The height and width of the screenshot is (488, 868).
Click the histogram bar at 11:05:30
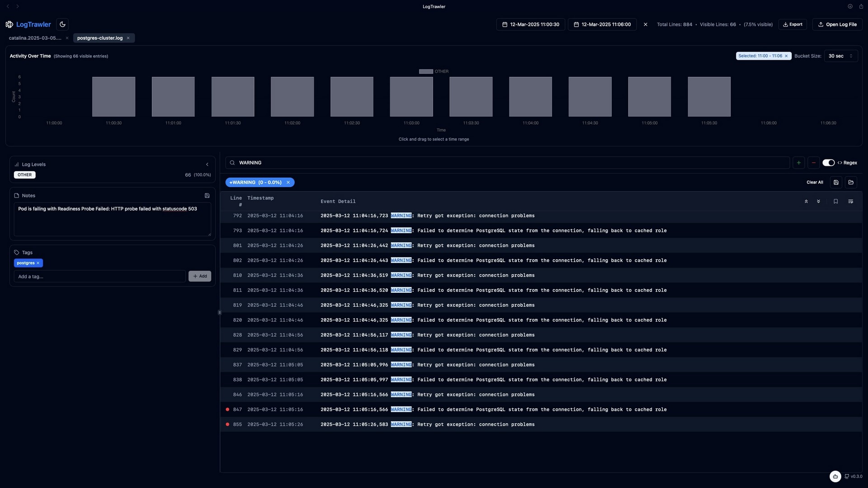pyautogui.click(x=709, y=97)
